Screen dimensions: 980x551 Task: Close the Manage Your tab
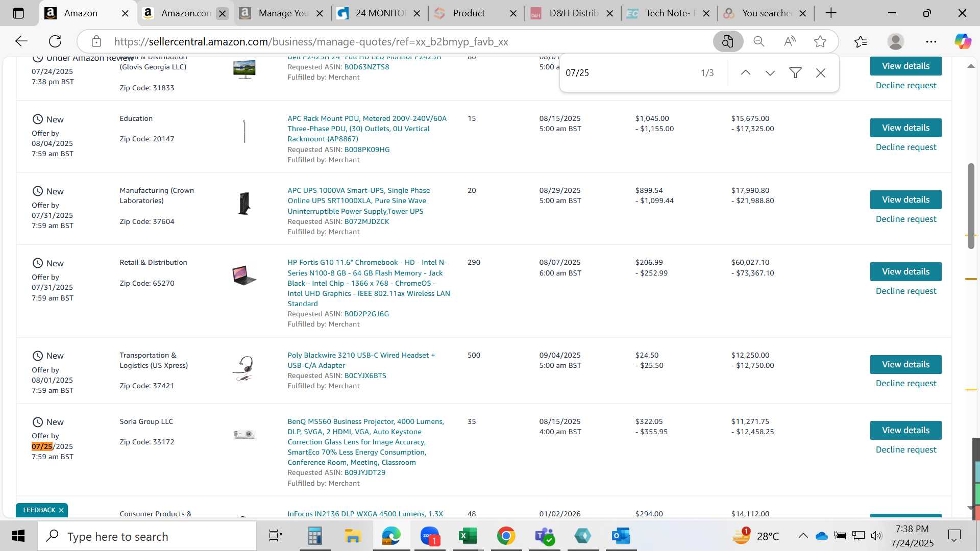pos(320,13)
